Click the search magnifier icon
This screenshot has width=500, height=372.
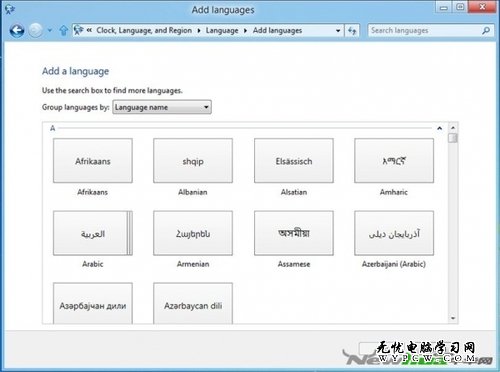(486, 31)
